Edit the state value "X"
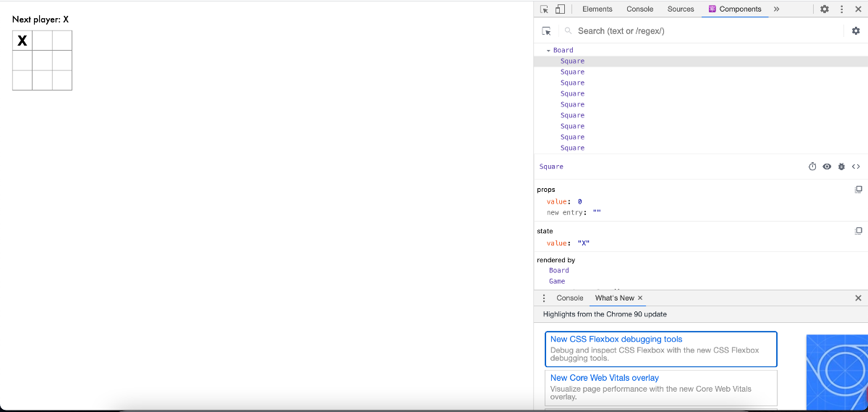868x412 pixels. tap(583, 244)
